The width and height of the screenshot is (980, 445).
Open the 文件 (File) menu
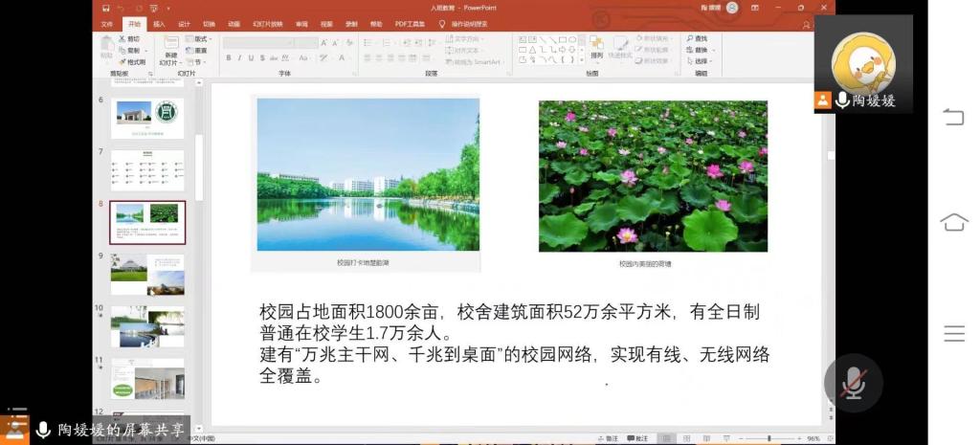(x=106, y=24)
